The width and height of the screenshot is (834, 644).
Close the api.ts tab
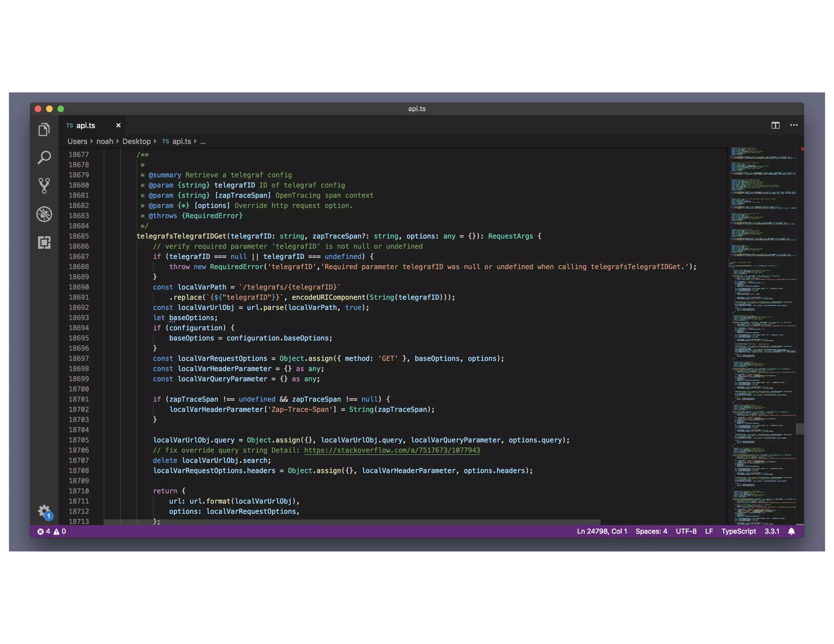click(118, 125)
